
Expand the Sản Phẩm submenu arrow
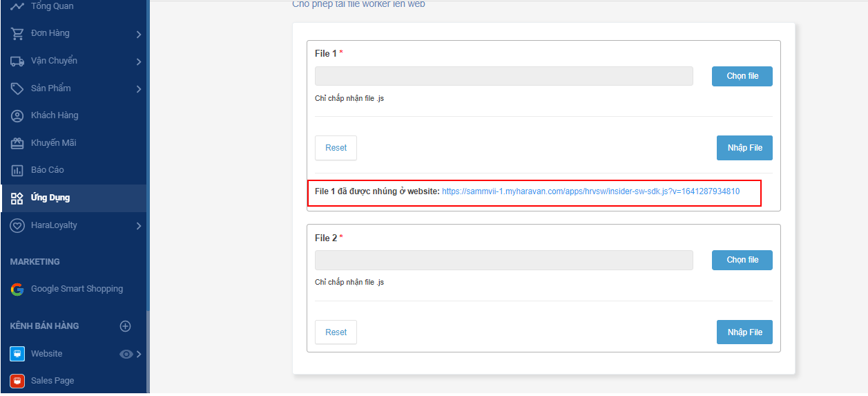click(x=139, y=88)
